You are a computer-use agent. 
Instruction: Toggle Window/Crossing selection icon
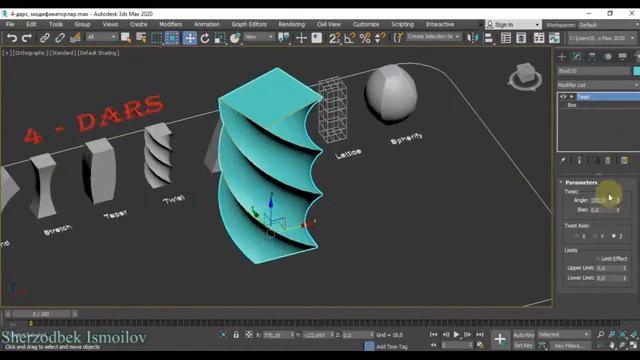click(172, 38)
